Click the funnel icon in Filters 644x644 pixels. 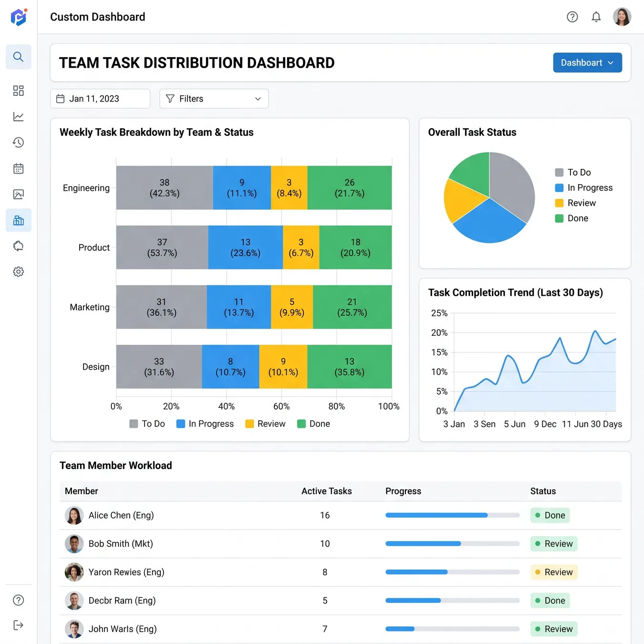pyautogui.click(x=170, y=99)
